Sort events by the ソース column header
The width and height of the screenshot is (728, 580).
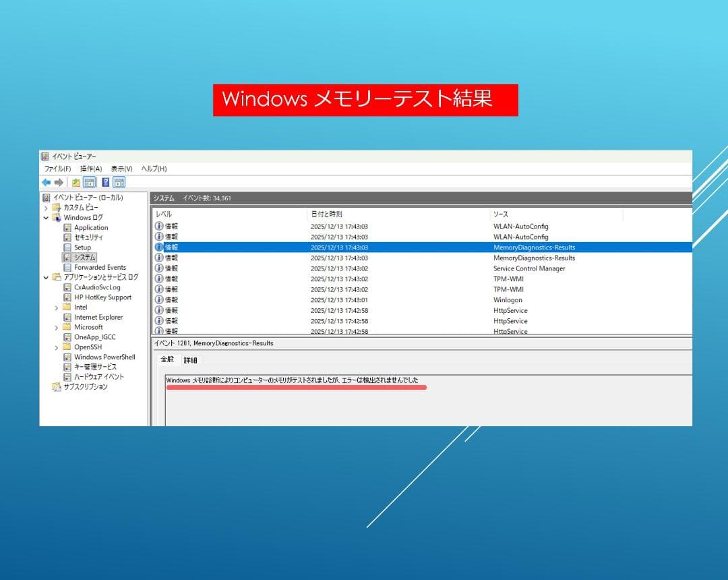tap(501, 214)
